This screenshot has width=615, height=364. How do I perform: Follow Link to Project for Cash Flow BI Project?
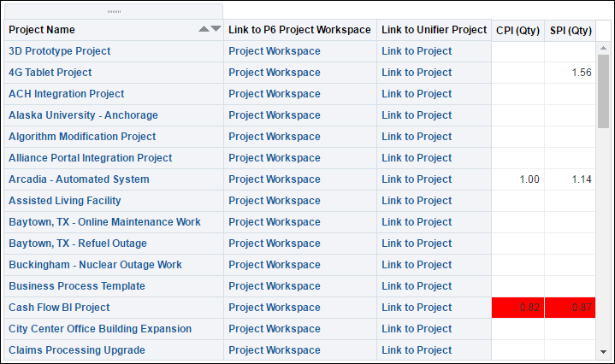[x=417, y=308]
